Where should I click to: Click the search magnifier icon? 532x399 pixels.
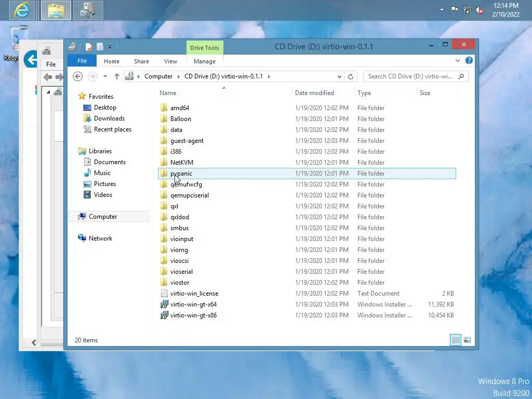(x=461, y=76)
